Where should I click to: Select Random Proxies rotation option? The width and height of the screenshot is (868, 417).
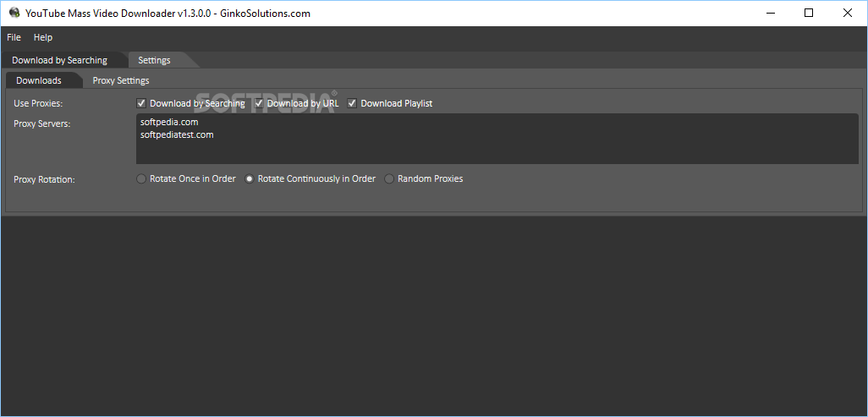click(389, 178)
